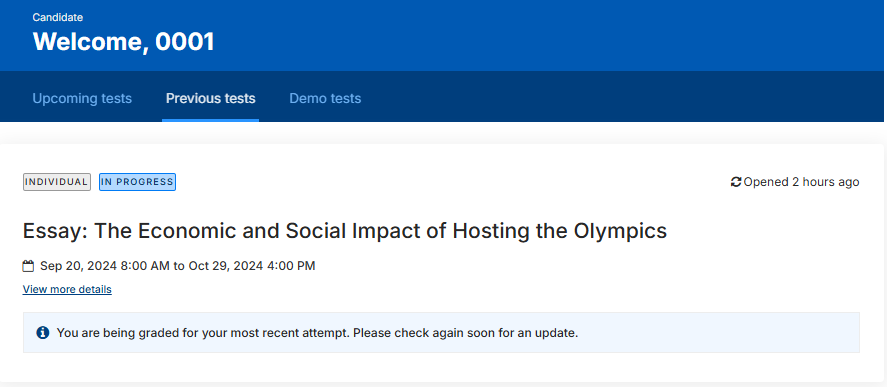Open the Demo tests tab
Screen dimensions: 887x387
pyautogui.click(x=325, y=98)
